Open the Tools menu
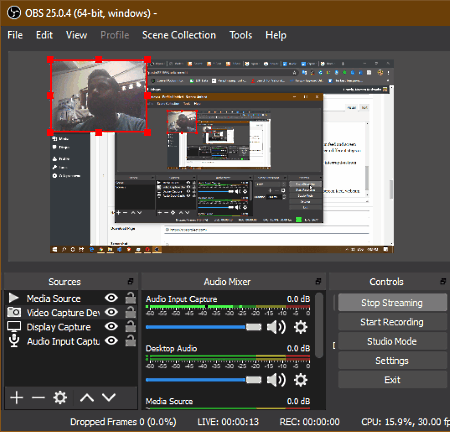450x432 pixels. pyautogui.click(x=241, y=35)
